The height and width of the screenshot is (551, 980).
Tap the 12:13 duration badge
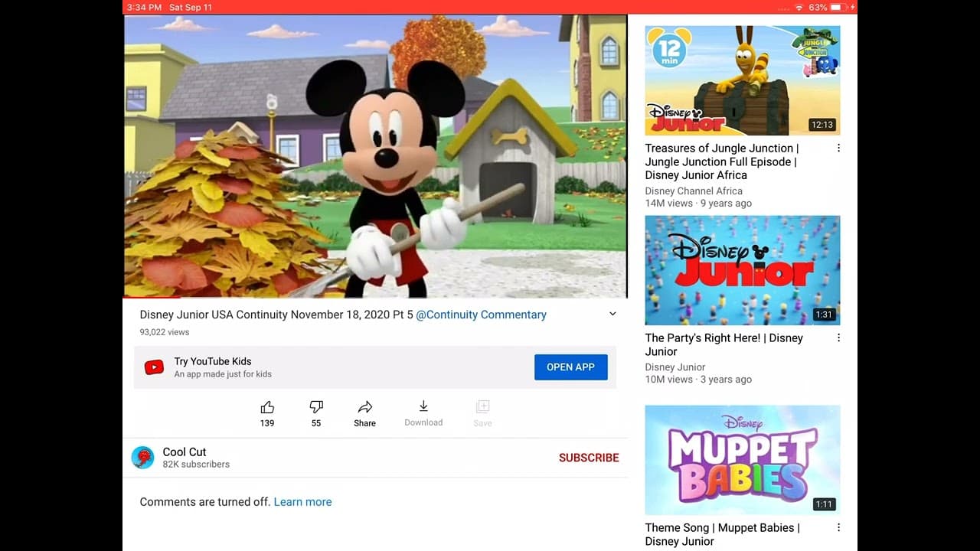822,125
